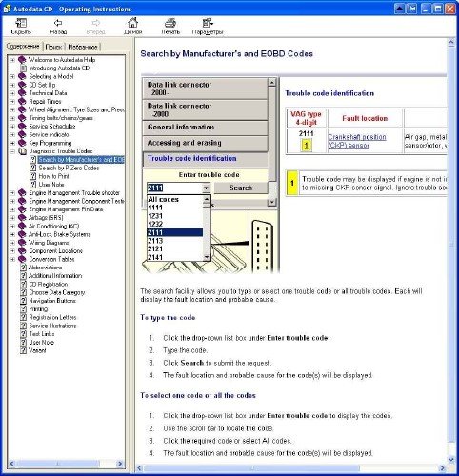Image resolution: width=459 pixels, height=476 pixels.
Task: Expand the Wiring Diagrams node
Action: click(12, 243)
